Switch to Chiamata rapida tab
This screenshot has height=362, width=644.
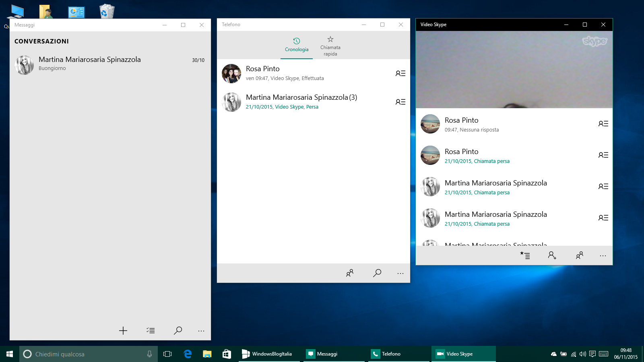tap(330, 46)
